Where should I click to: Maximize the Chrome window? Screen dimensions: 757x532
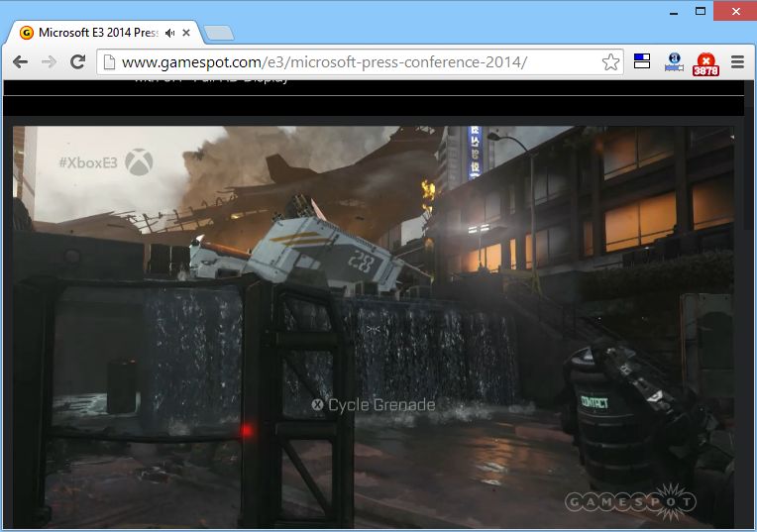pos(700,10)
